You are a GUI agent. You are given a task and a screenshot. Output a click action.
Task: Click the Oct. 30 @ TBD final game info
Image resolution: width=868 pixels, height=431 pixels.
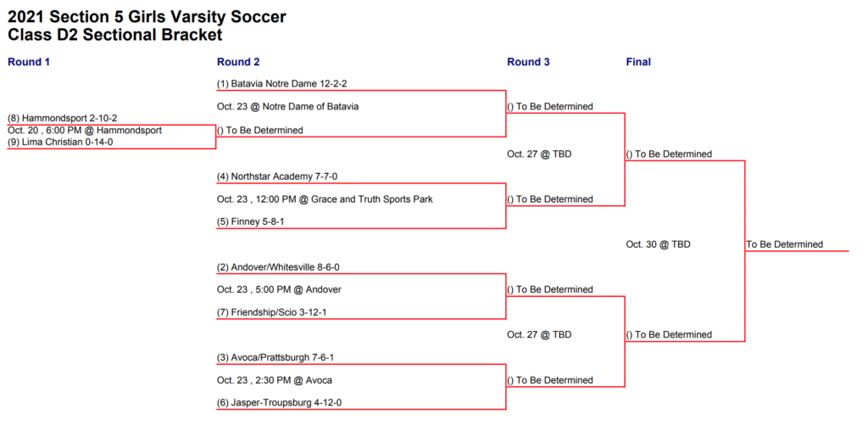point(658,244)
